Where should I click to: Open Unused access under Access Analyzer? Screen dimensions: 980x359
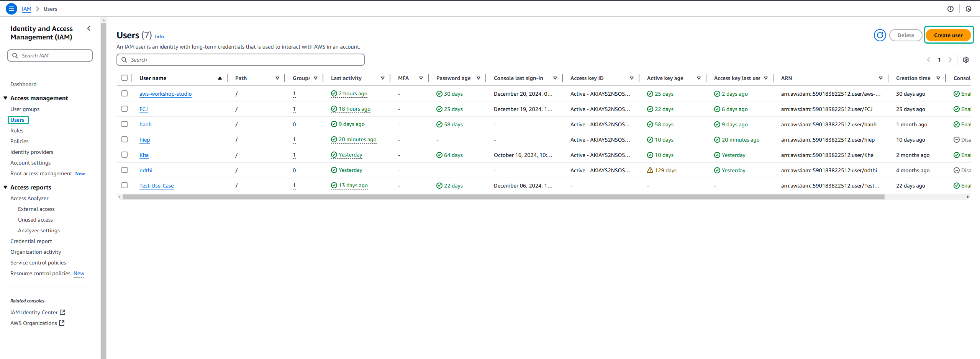tap(35, 220)
